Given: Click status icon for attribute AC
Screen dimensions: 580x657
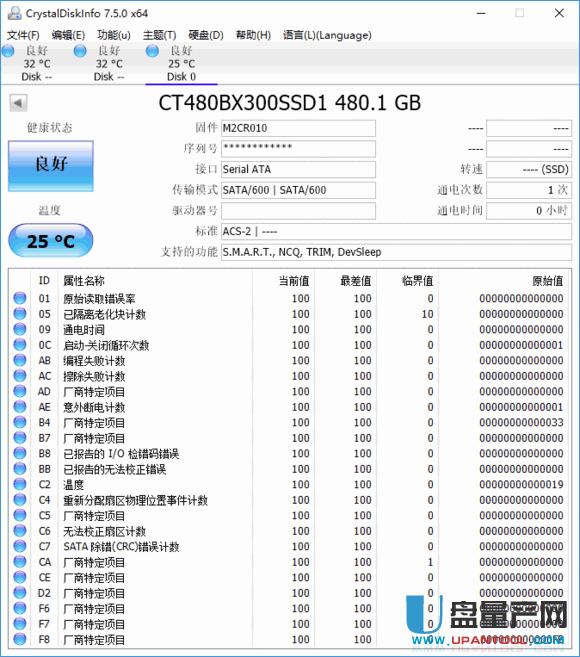Looking at the screenshot, I should pos(20,375).
